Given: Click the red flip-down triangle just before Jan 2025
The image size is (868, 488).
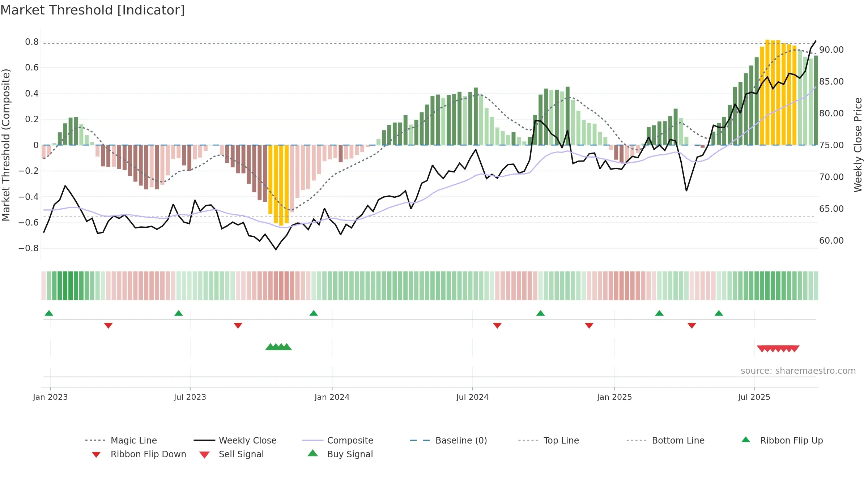Looking at the screenshot, I should pos(589,326).
